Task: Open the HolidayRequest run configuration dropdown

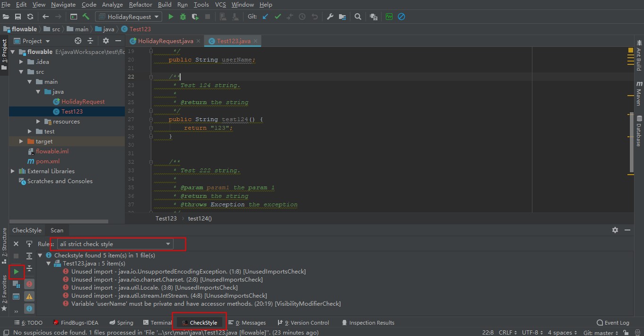Action: (129, 17)
